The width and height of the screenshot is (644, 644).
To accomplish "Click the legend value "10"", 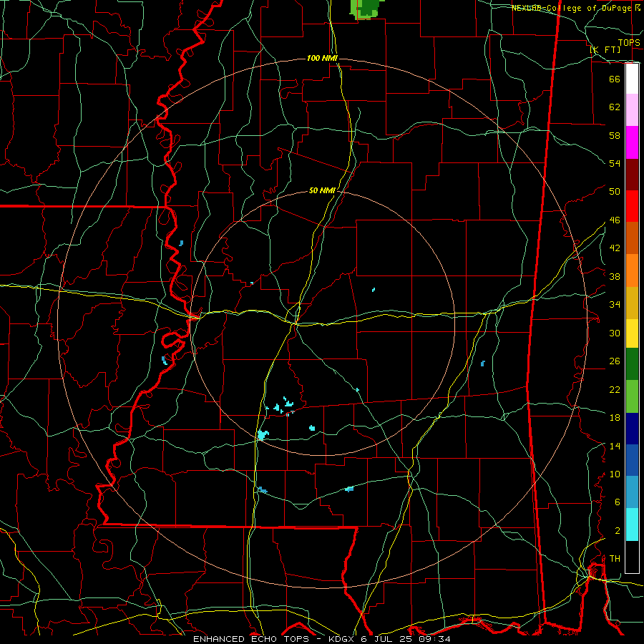I will (615, 474).
